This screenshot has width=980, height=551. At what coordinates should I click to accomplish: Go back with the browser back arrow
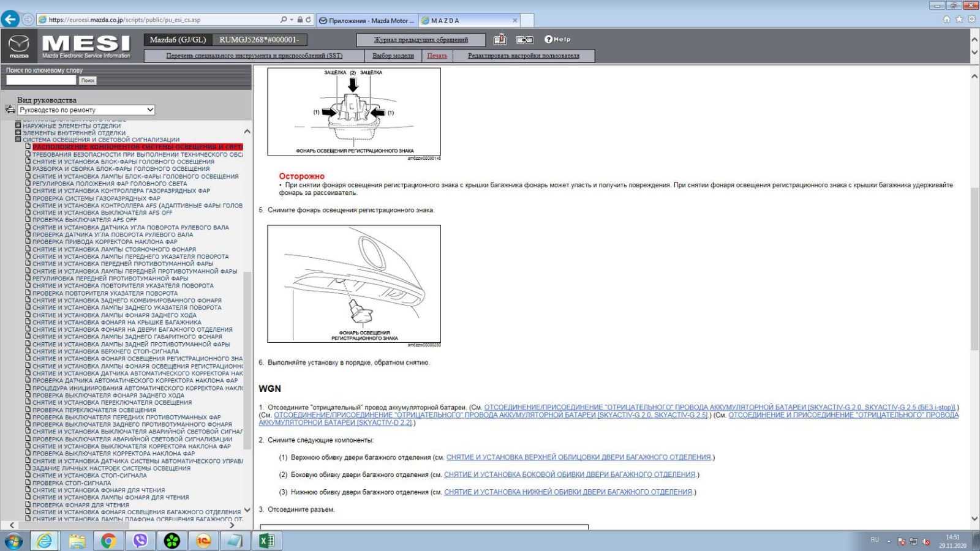(x=10, y=20)
